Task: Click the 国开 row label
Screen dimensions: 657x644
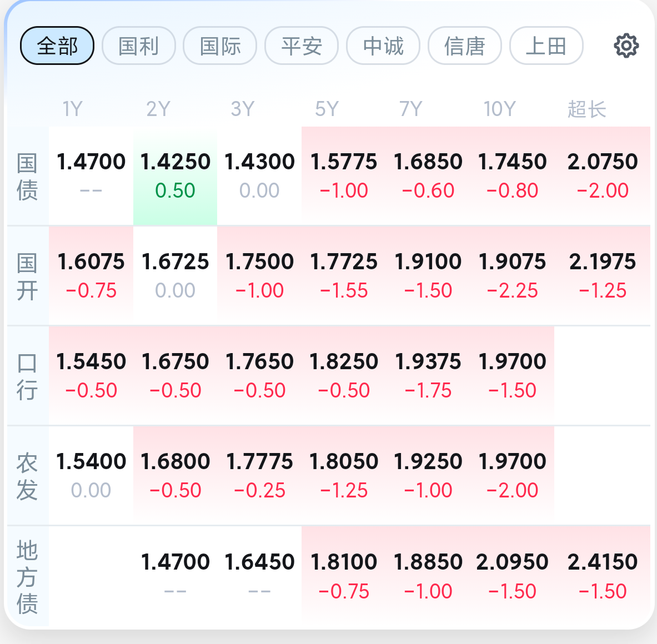Action: (27, 276)
